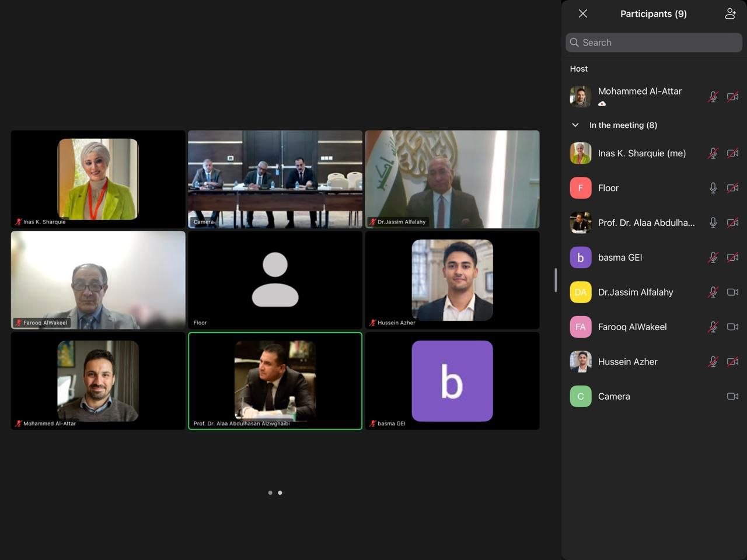Click the participant search field
The height and width of the screenshot is (560, 747).
(x=654, y=43)
